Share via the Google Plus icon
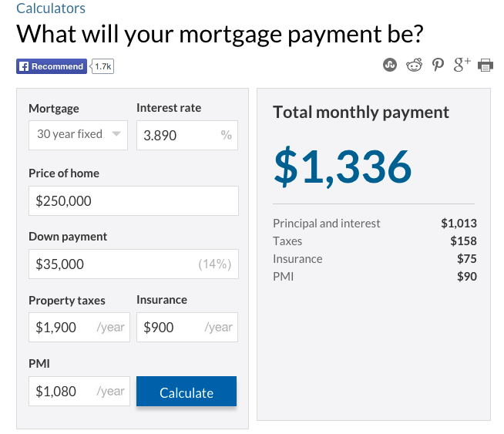Viewport: 504px width, 434px height. (x=462, y=66)
